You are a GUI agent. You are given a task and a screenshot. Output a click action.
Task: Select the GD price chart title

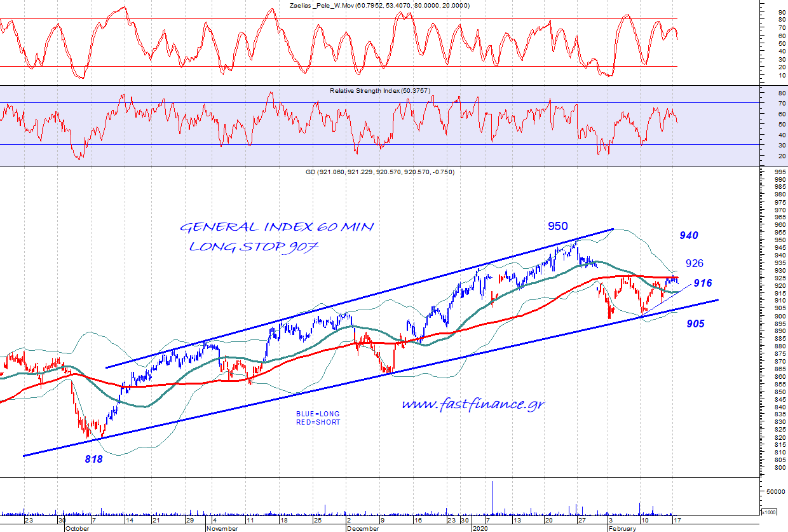point(379,172)
